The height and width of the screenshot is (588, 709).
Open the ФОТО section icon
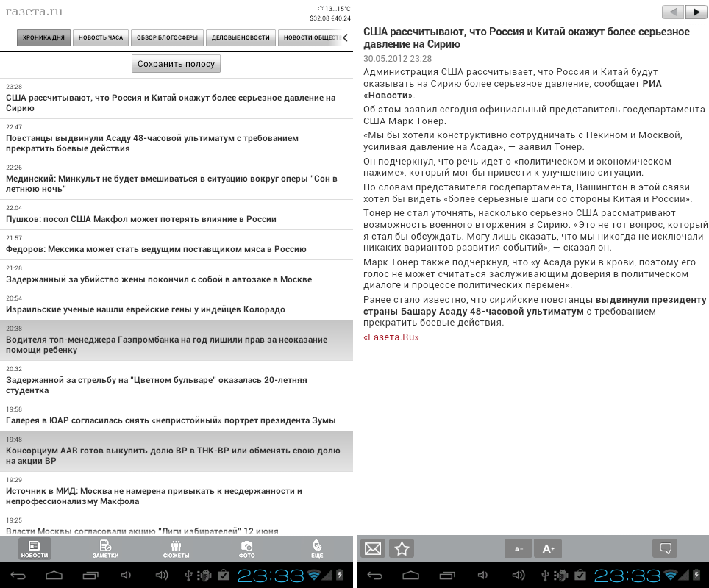pos(246,548)
